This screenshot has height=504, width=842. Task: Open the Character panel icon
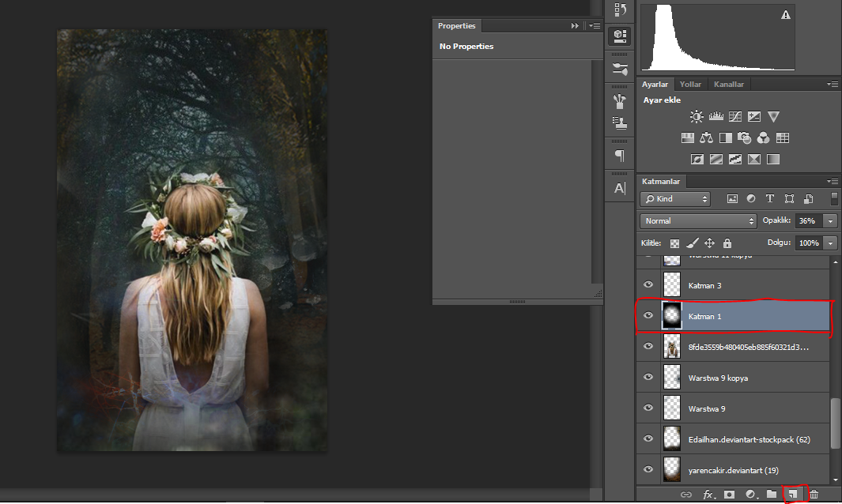coord(620,188)
